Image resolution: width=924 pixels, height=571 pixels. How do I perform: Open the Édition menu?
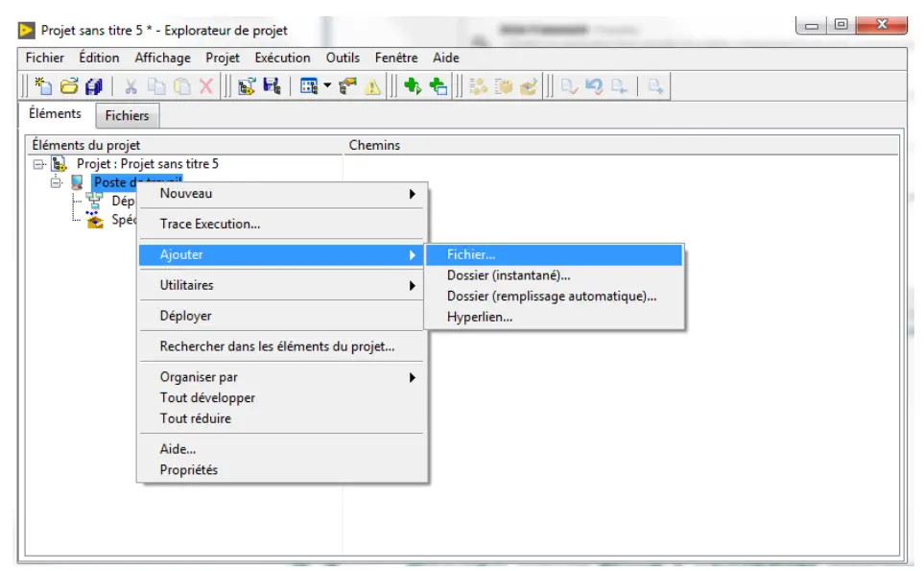click(x=99, y=58)
